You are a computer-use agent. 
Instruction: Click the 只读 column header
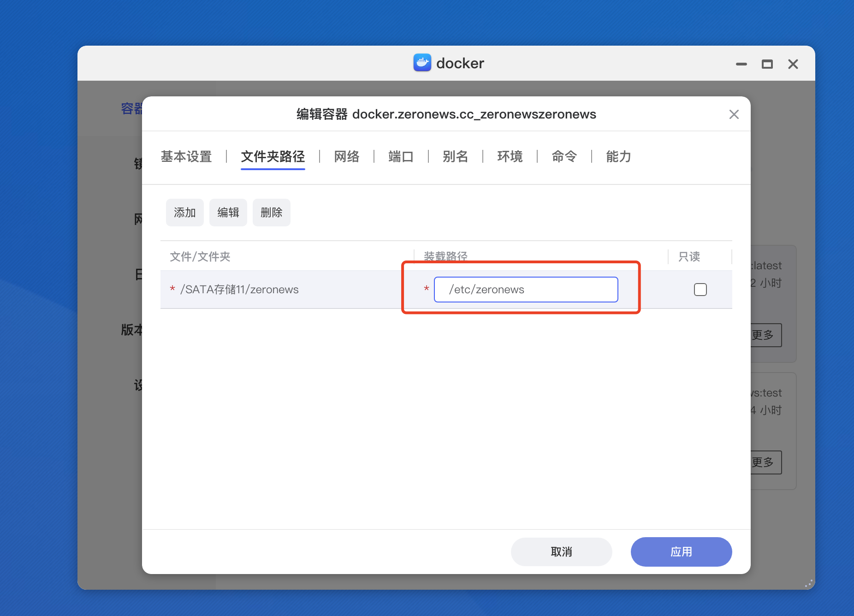tap(689, 256)
